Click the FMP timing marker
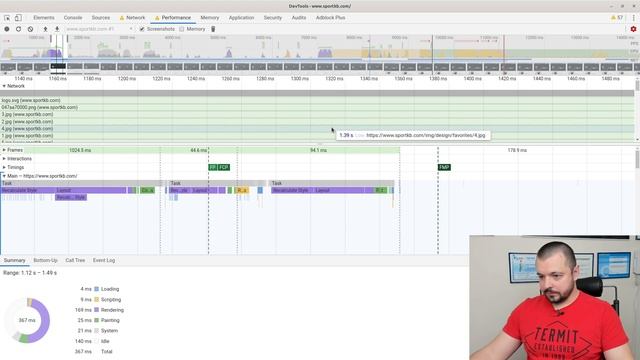Viewport: 640px width, 360px height. 444,167
